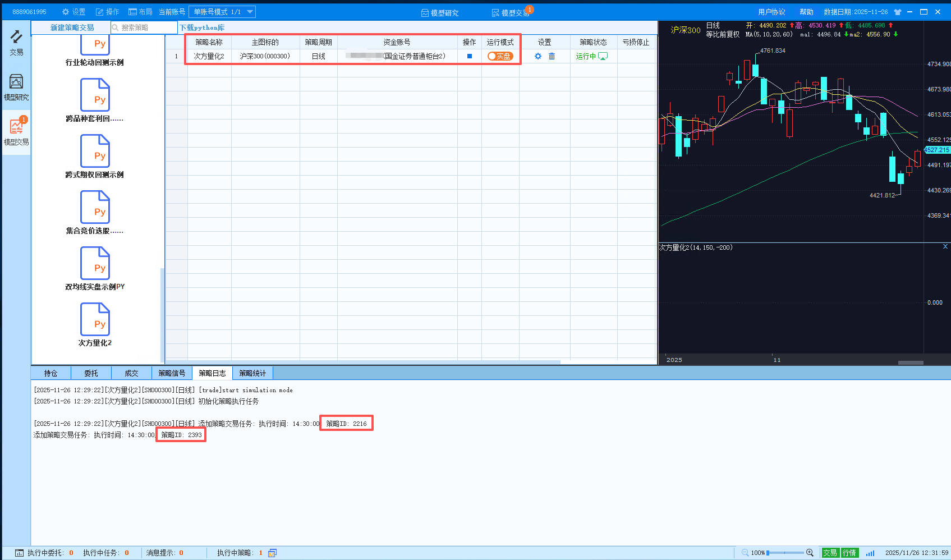Click the 新建策略交易 button
The image size is (951, 560).
(72, 27)
